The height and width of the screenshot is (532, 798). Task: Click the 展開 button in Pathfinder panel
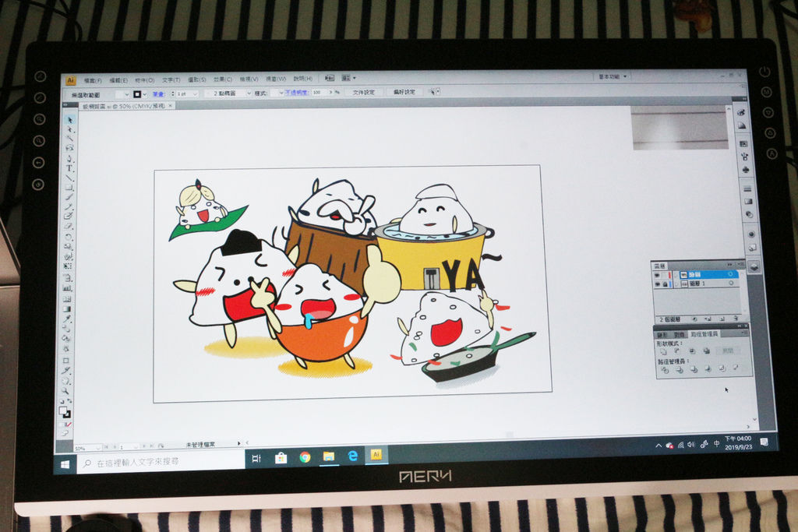click(728, 351)
